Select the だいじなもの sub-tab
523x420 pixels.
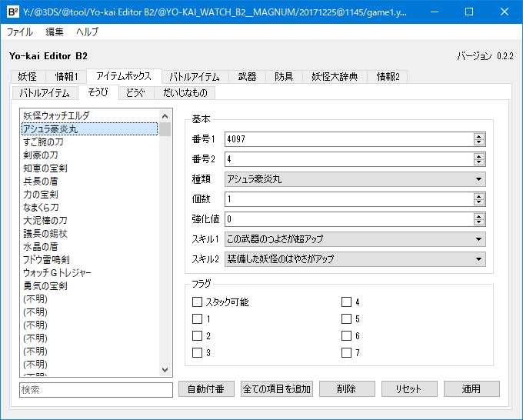tap(185, 93)
